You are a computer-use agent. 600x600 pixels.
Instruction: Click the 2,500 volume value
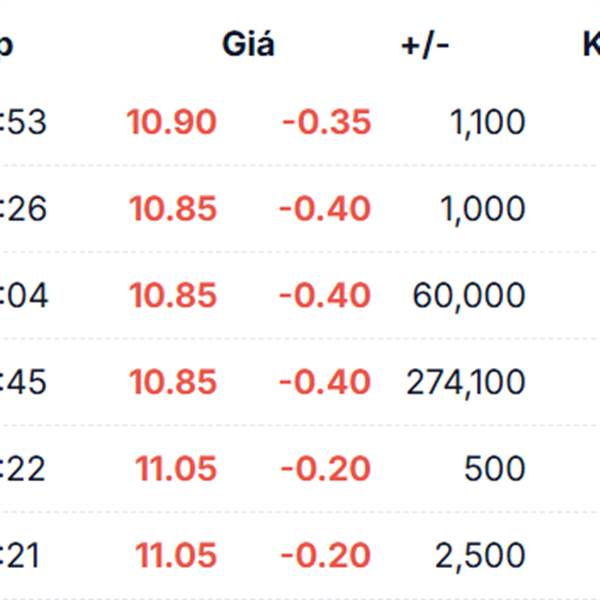[480, 556]
